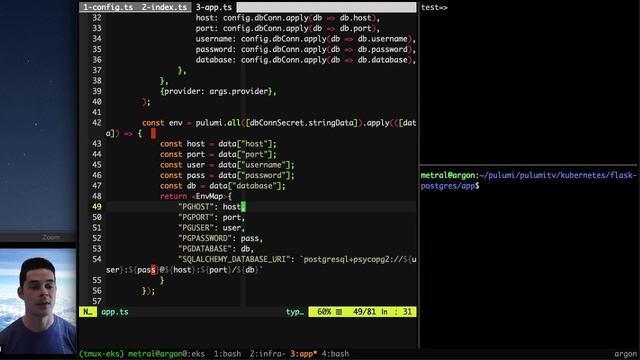640x360 pixels.
Task: Switch to the 1-config.ts buffer tab
Action: click(108, 7)
